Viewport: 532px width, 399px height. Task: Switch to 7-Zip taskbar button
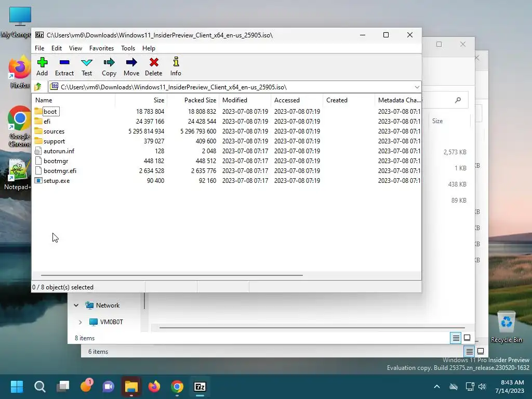pos(200,387)
